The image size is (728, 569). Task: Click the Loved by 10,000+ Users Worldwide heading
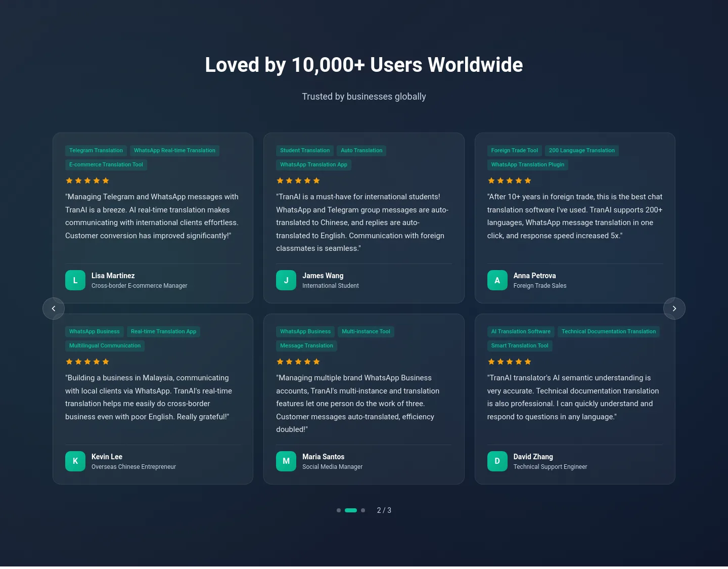(x=364, y=65)
